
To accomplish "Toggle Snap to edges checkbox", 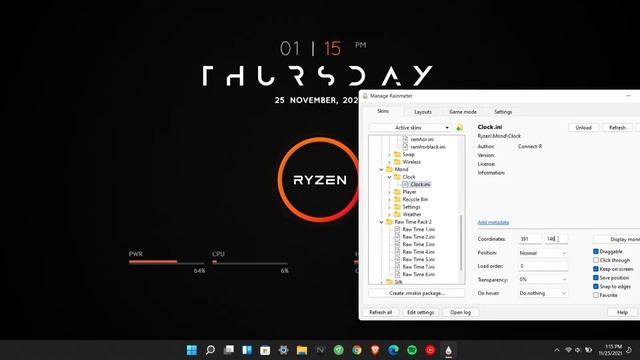I will 596,287.
